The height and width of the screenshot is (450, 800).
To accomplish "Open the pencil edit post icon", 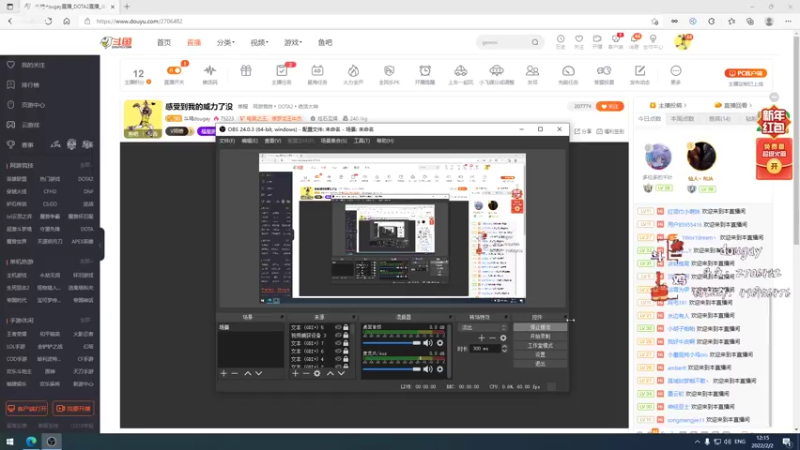I will pos(640,70).
